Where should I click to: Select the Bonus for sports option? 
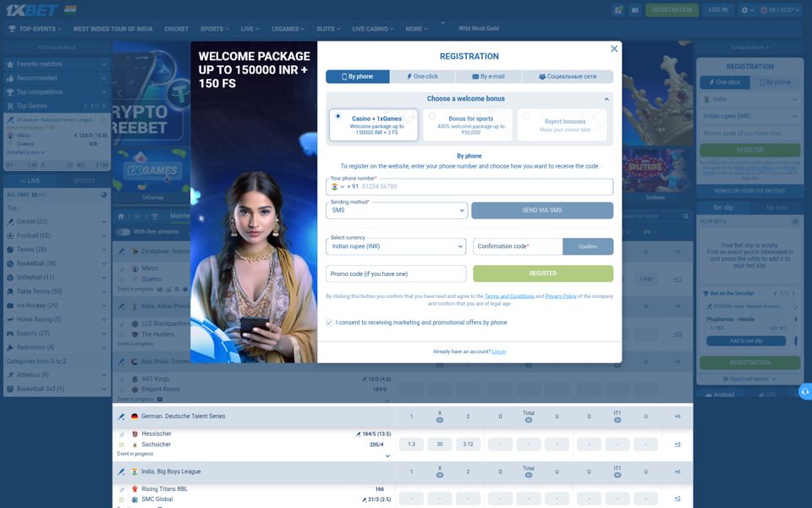[x=468, y=124]
